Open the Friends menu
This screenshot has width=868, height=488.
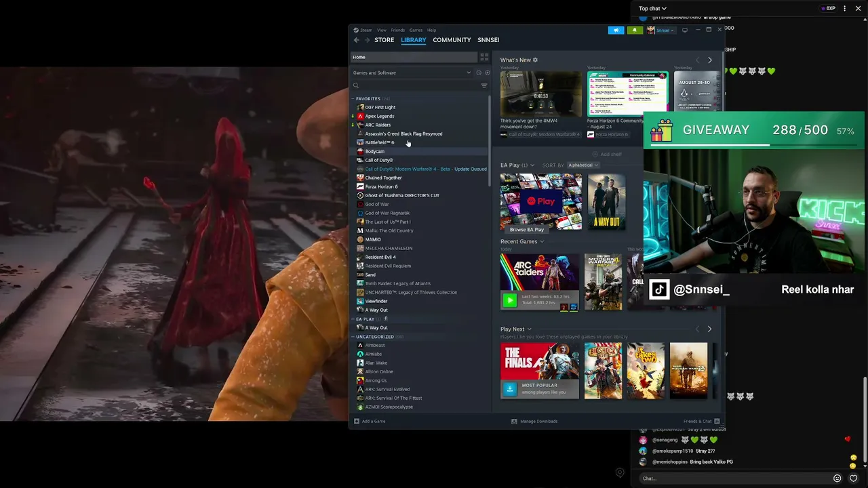coord(398,30)
